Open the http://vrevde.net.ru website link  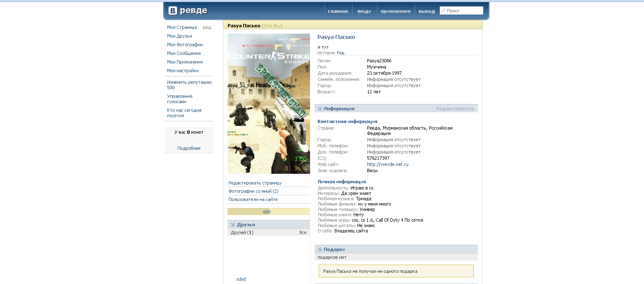[x=388, y=164]
